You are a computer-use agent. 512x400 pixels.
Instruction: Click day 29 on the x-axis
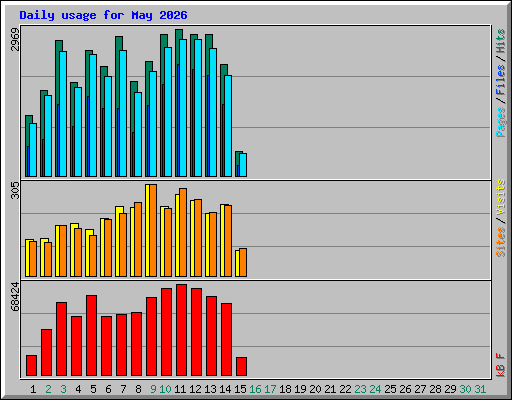coord(450,389)
